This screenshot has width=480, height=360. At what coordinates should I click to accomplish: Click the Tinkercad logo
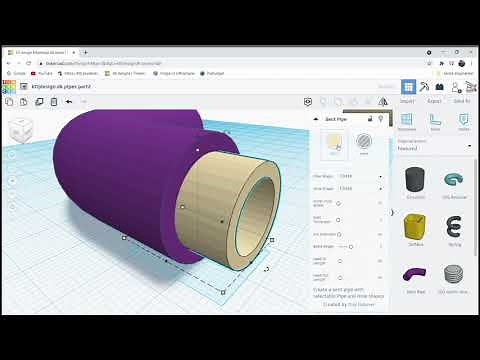pyautogui.click(x=9, y=87)
